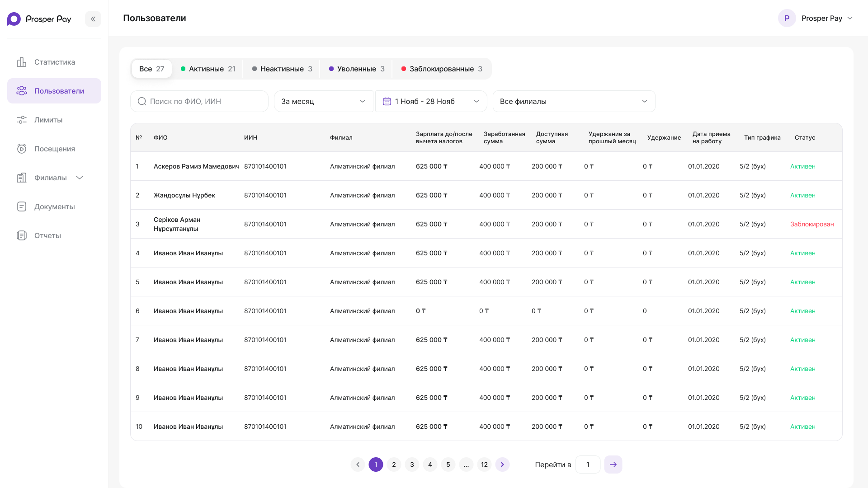Viewport: 868px width, 488px height.
Task: Click the Отчеты report icon
Action: click(22, 235)
